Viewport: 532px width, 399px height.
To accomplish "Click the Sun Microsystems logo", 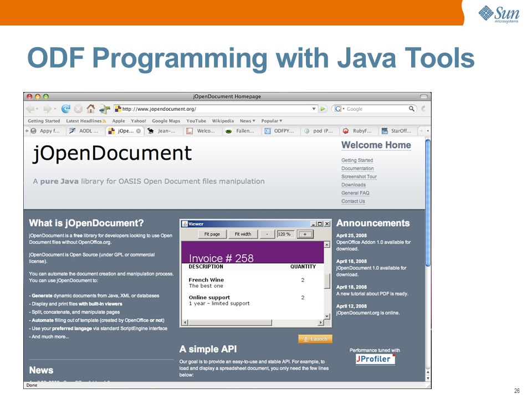I will (499, 14).
